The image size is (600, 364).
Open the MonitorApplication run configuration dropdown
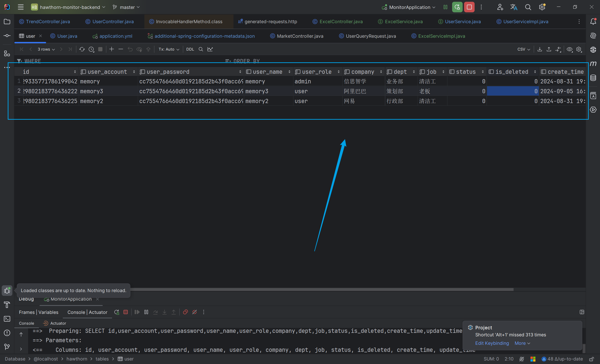click(x=408, y=7)
